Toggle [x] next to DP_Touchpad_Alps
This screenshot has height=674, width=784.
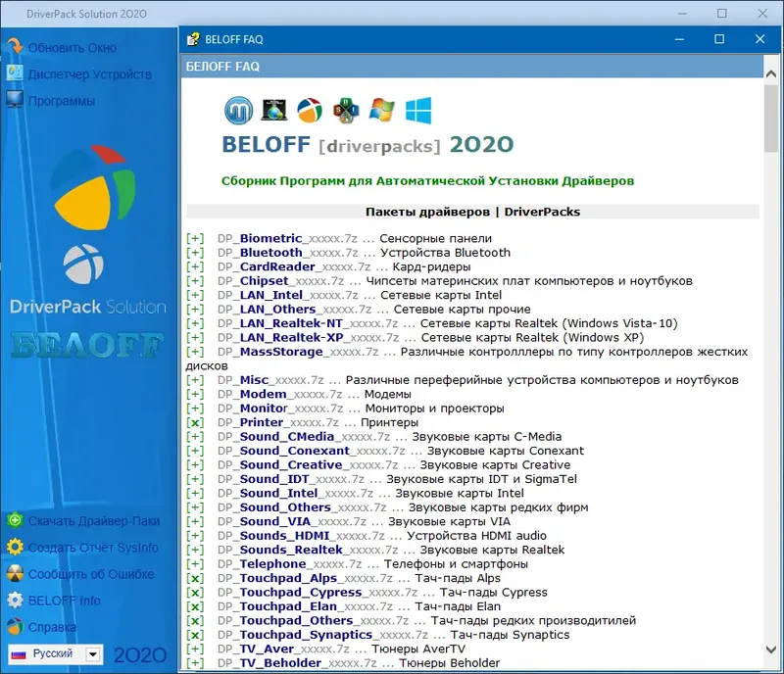[195, 578]
